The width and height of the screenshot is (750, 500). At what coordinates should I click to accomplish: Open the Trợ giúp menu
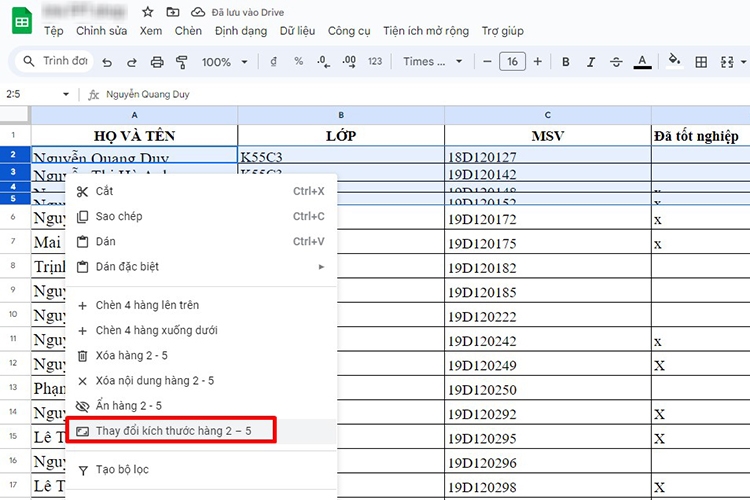point(502,31)
